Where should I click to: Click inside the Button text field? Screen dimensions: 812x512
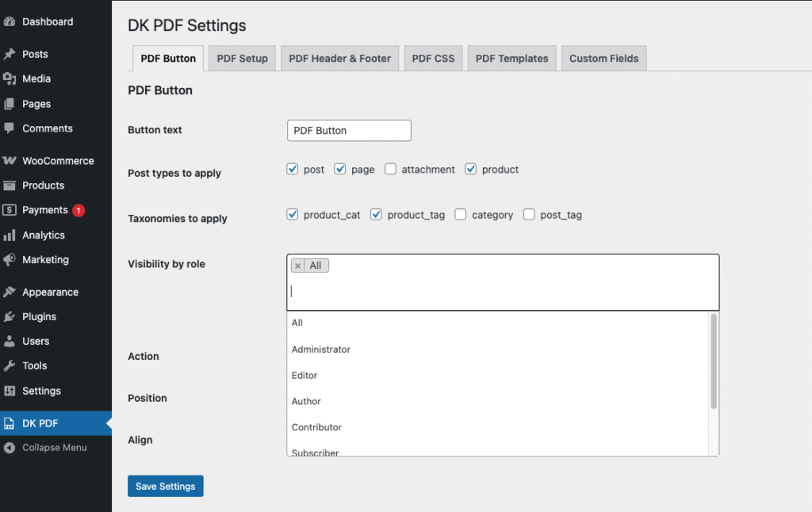tap(349, 130)
